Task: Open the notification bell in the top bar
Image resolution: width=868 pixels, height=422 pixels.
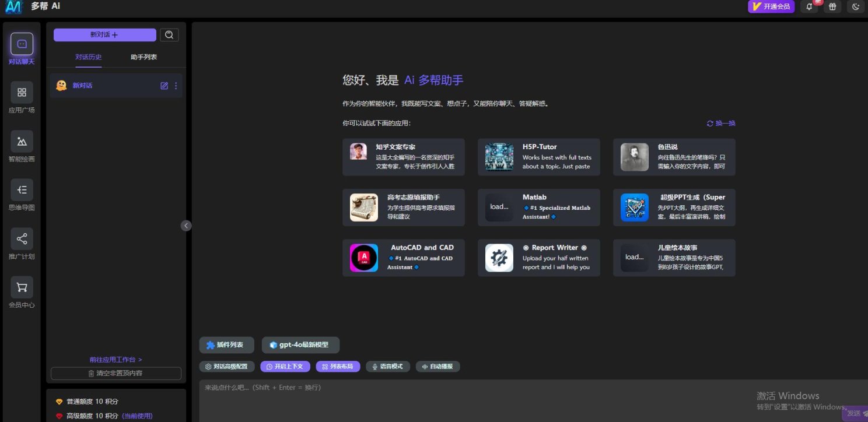Action: coord(809,6)
